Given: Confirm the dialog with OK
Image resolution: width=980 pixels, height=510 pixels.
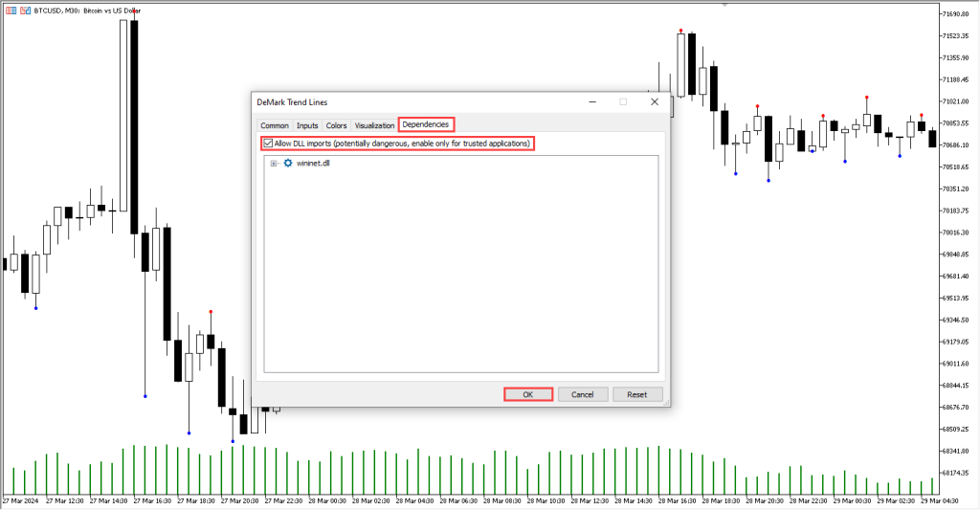Looking at the screenshot, I should tap(528, 394).
